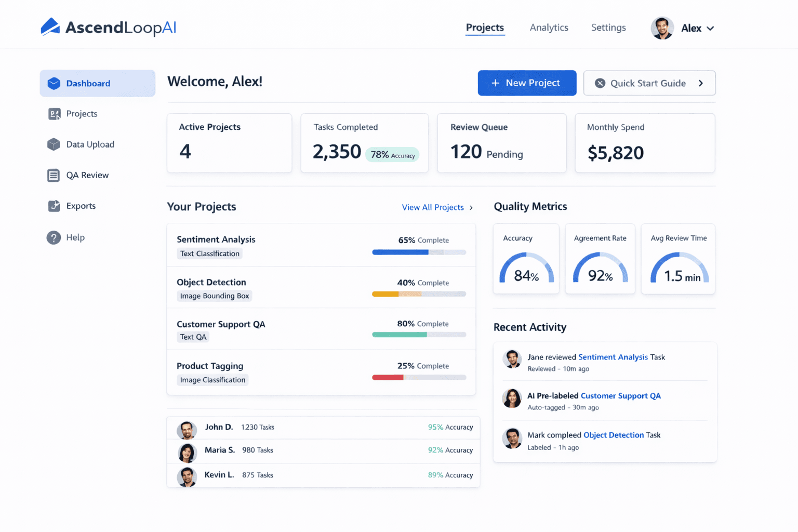The height and width of the screenshot is (532, 798).
Task: Click the Object Detection progress bar
Action: (x=419, y=294)
